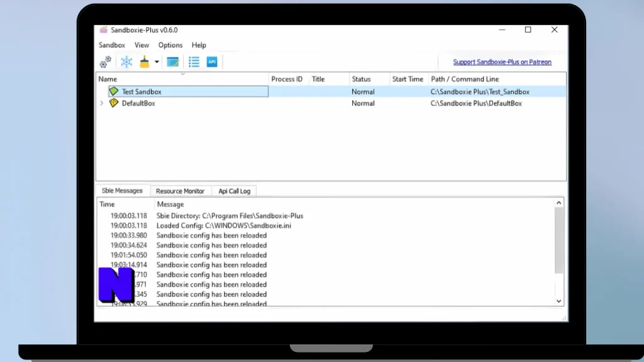Sort by the Start Time column header
This screenshot has width=644, height=362.
409,79
